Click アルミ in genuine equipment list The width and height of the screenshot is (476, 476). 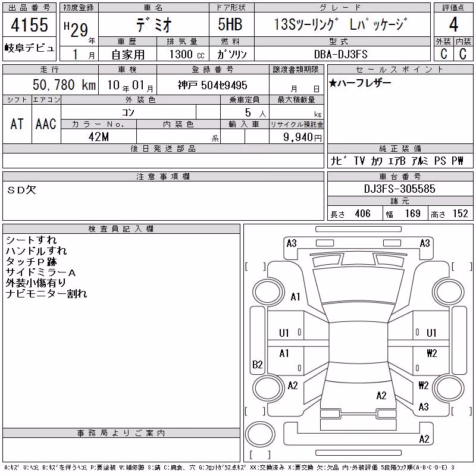(419, 161)
